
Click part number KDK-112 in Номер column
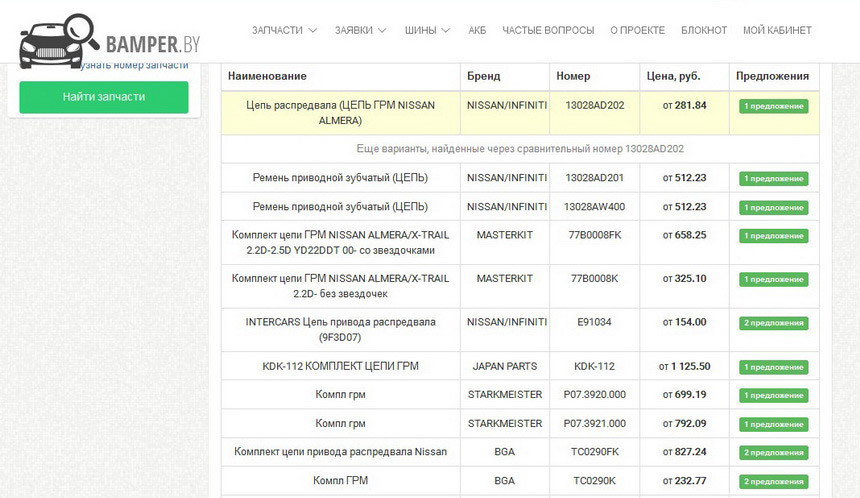595,366
